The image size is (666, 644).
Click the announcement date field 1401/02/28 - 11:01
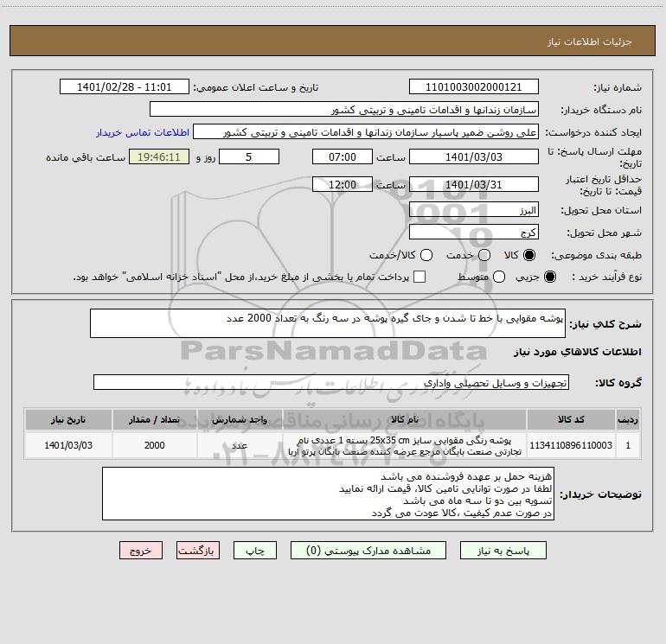125,87
